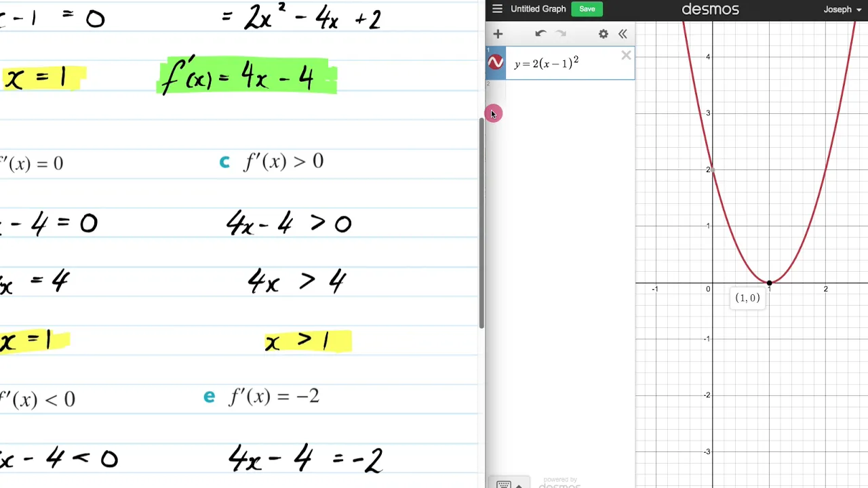
Task: Open the Joseph account dropdown
Action: click(x=842, y=9)
